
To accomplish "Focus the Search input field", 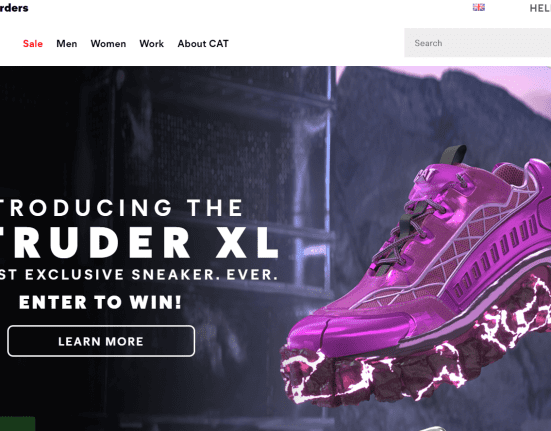I will point(478,43).
